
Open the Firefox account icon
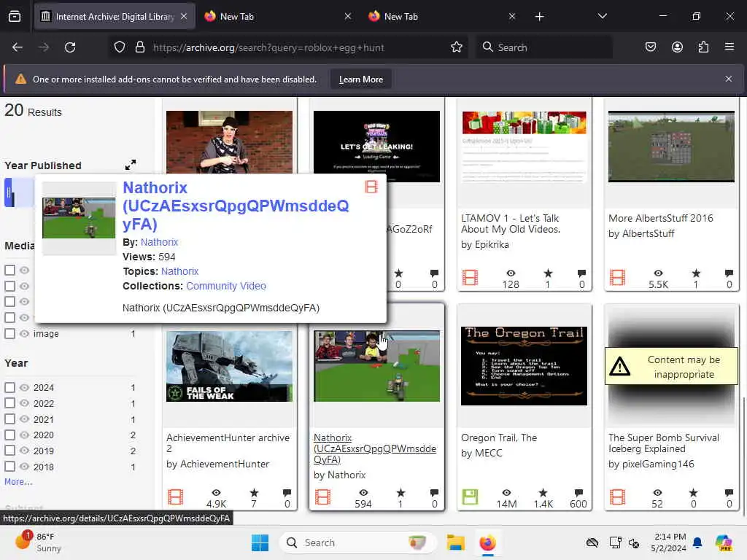click(677, 47)
